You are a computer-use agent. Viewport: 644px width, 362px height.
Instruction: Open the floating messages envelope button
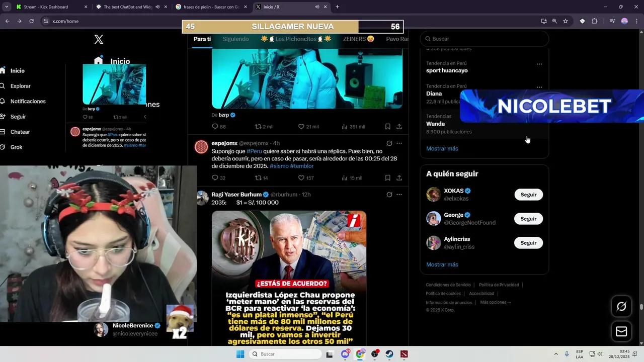(621, 331)
